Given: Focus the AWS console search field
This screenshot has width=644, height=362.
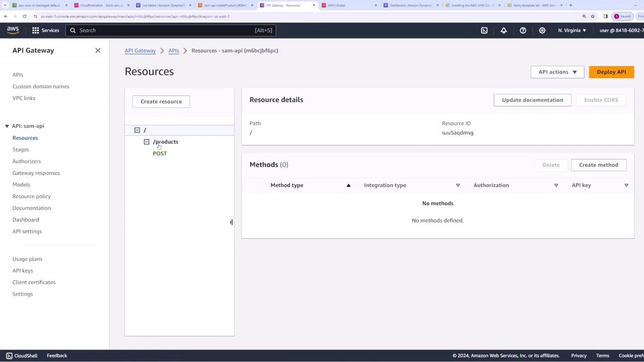Looking at the screenshot, I should point(171,30).
